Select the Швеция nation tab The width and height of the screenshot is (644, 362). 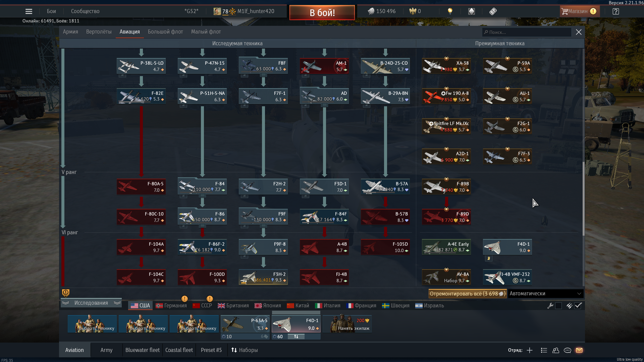396,306
